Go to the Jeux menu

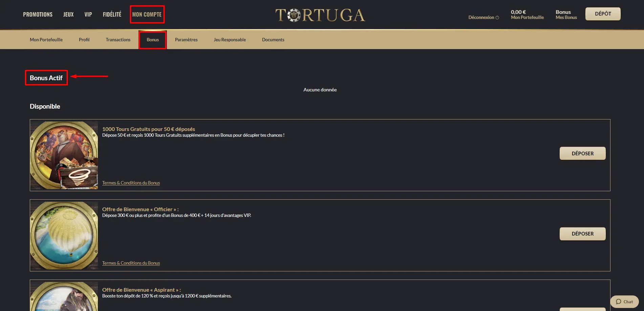68,15
